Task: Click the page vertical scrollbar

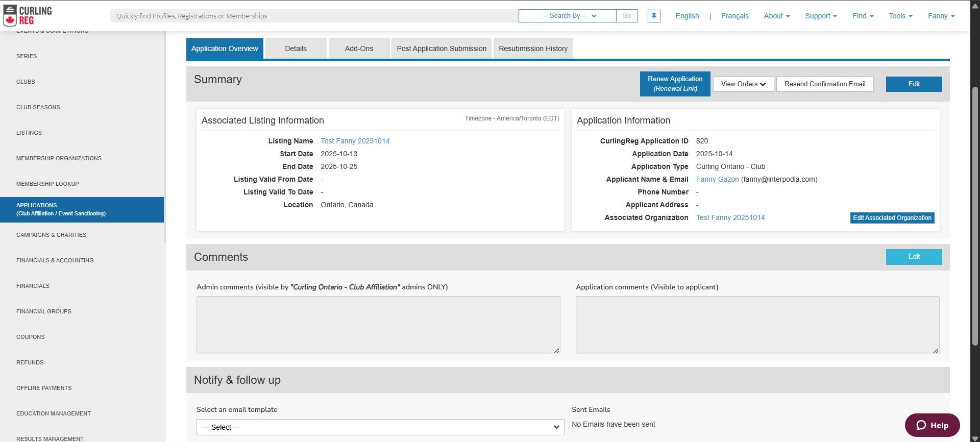Action: point(975,214)
